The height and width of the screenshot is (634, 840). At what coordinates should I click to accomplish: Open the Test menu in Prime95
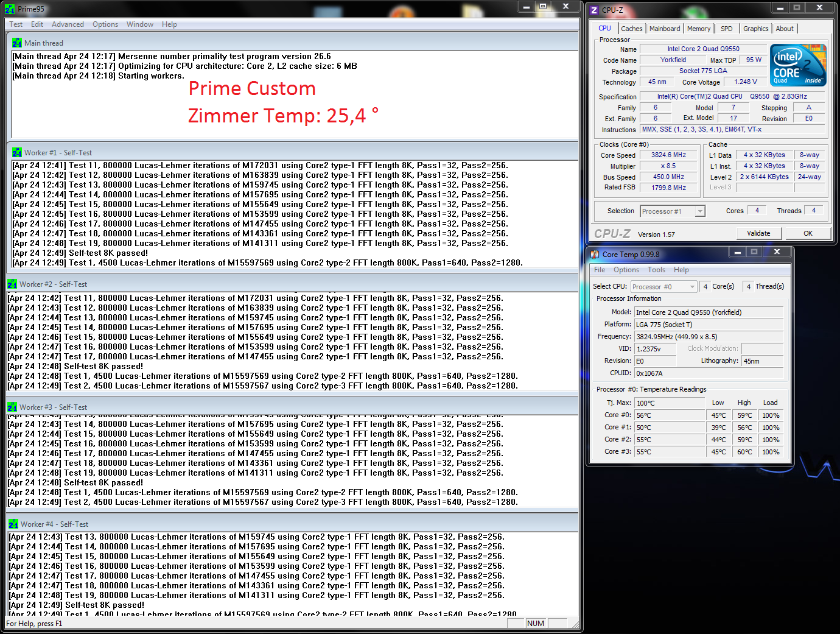(x=16, y=24)
